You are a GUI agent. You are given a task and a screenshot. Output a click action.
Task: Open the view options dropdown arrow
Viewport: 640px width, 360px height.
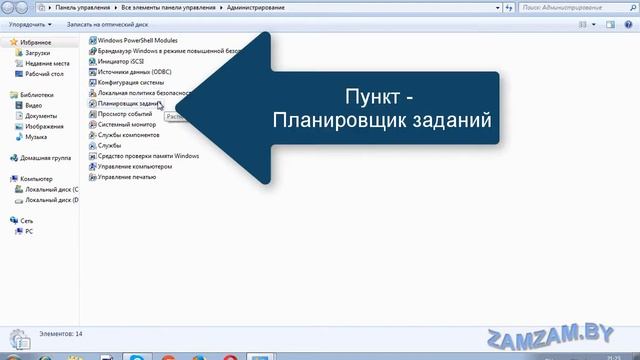coord(594,24)
